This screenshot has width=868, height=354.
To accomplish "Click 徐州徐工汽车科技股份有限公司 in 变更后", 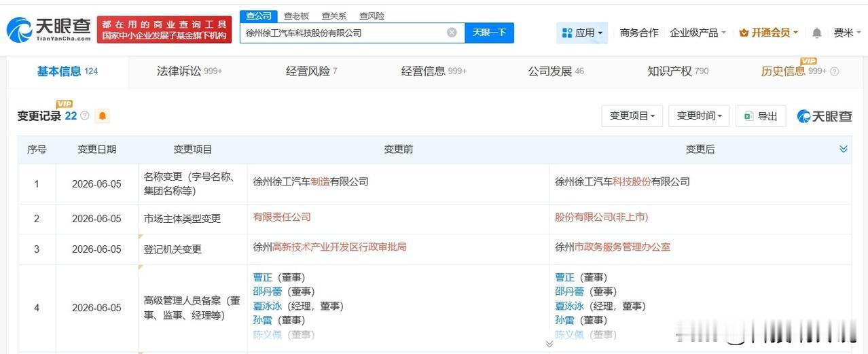I will (622, 181).
